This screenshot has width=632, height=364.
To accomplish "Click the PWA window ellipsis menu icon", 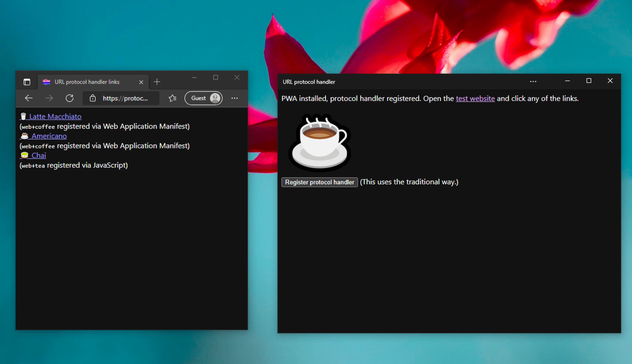I will coord(533,81).
